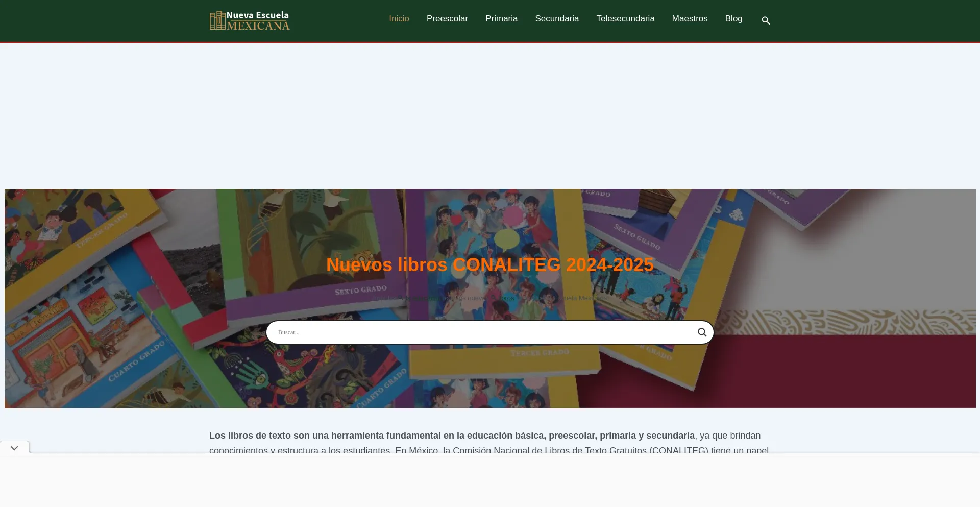
Task: Click the 'libros' link under the title
Action: [x=506, y=298]
